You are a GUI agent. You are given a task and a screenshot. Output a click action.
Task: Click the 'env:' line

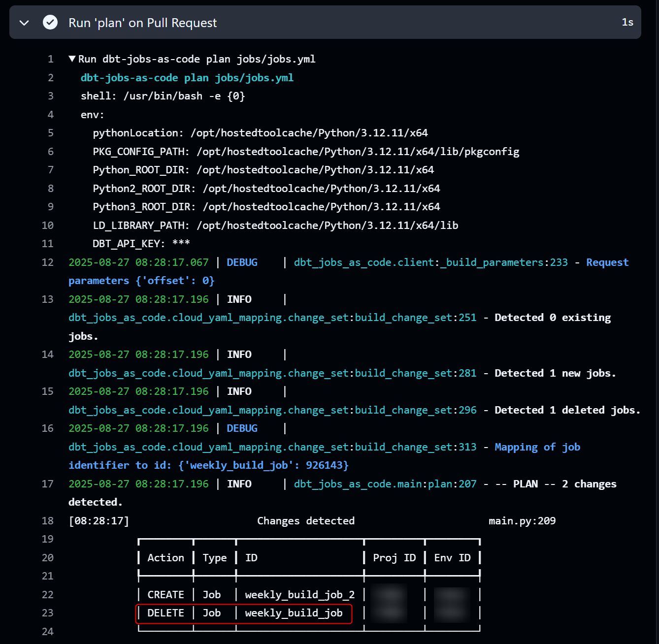tap(93, 115)
